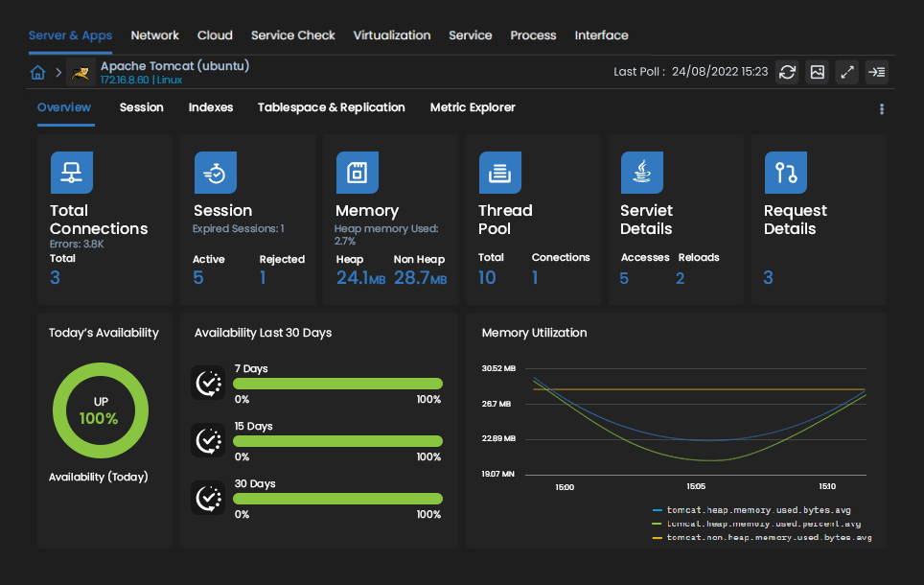Click the 30 Days availability icon
Screen dimensions: 924x585
(208, 498)
